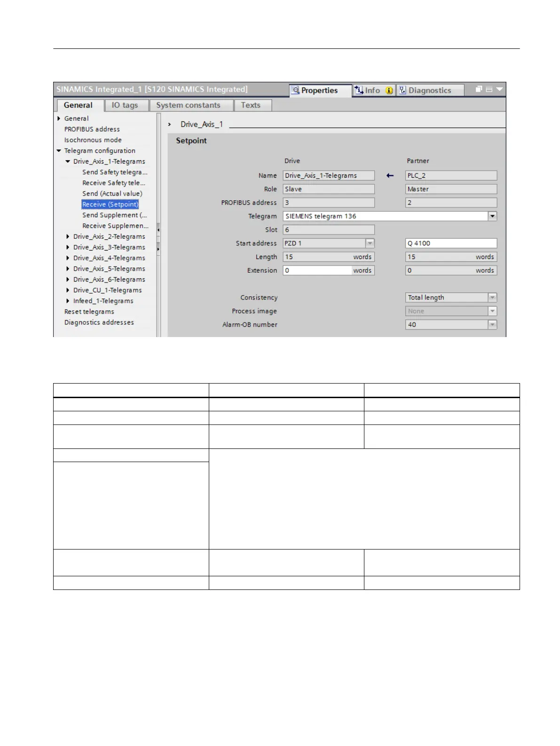
Task: Select Isochronous mode in the tree
Action: (93, 140)
